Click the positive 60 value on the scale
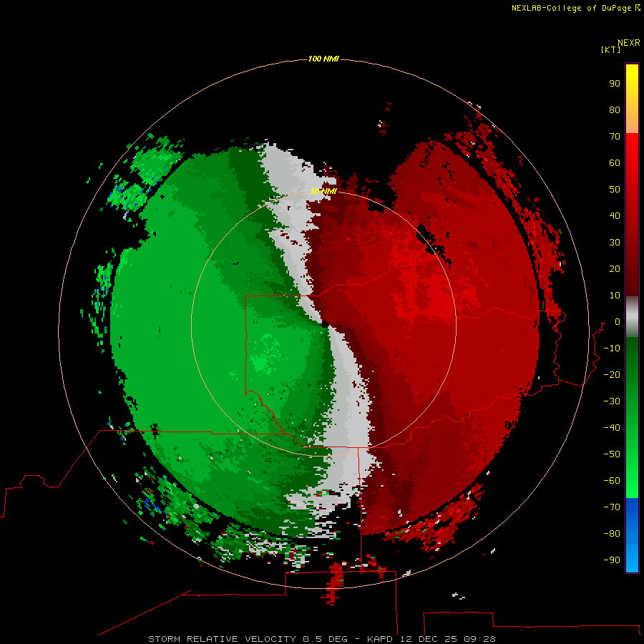The width and height of the screenshot is (644, 644). [615, 163]
